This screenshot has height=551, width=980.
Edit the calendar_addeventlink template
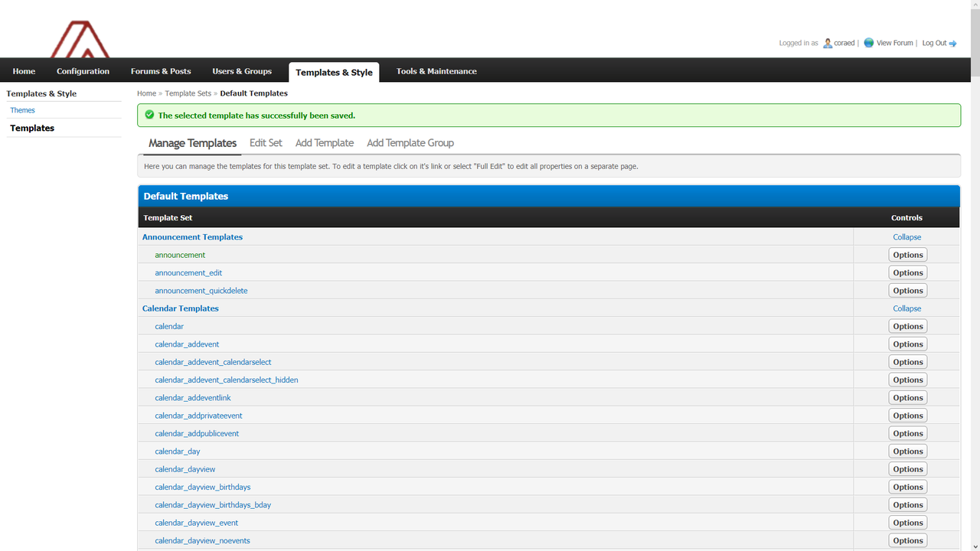coord(193,398)
